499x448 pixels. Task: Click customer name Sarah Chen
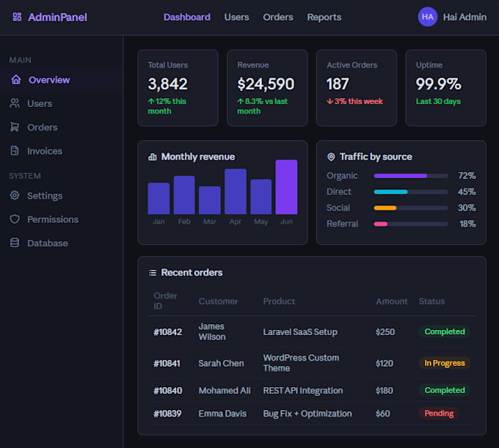click(x=221, y=364)
